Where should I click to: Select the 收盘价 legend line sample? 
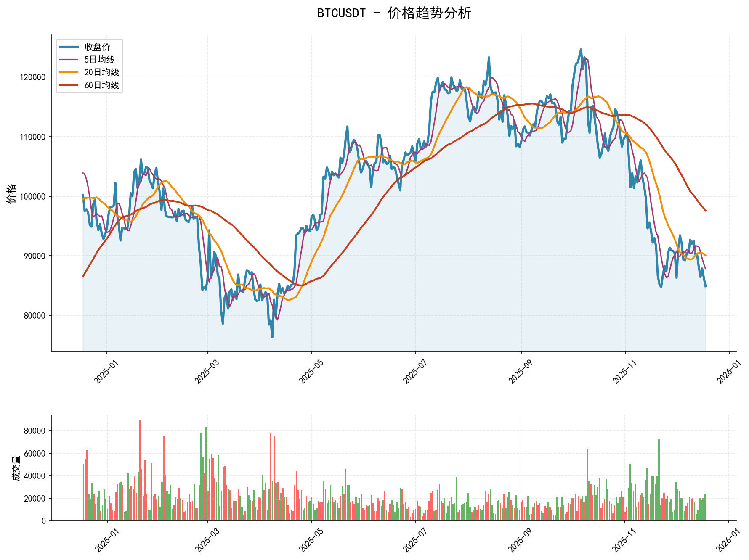69,46
